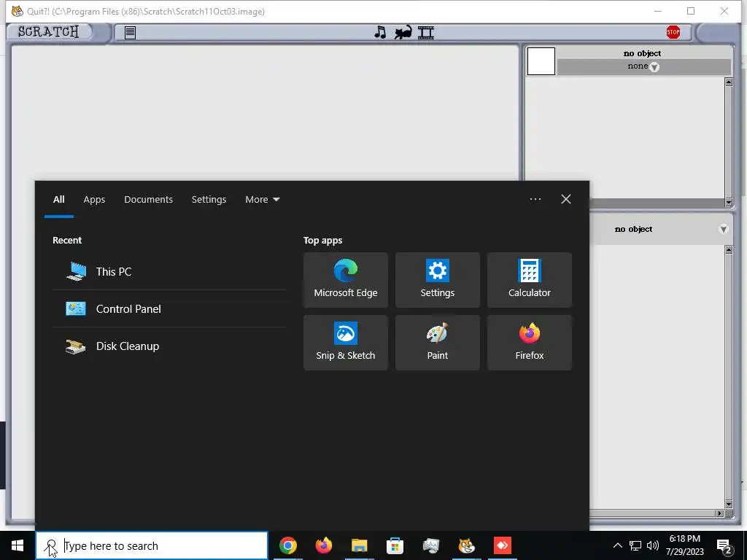Switch to the Settings search tab
This screenshot has height=560, width=747.
pyautogui.click(x=209, y=200)
